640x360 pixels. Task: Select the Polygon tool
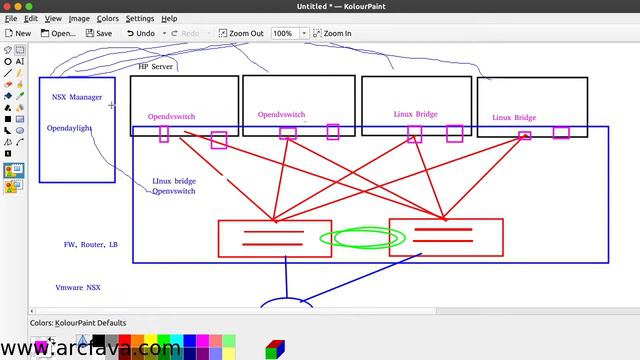8,131
